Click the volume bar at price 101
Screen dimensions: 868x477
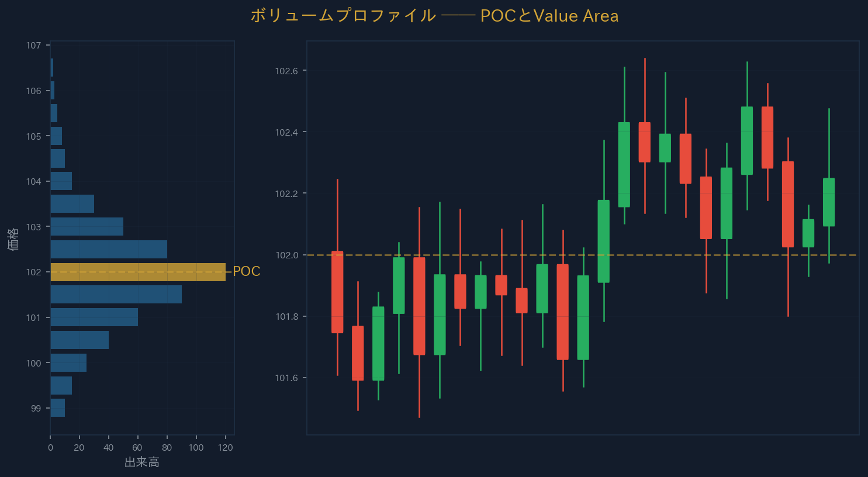(x=94, y=317)
